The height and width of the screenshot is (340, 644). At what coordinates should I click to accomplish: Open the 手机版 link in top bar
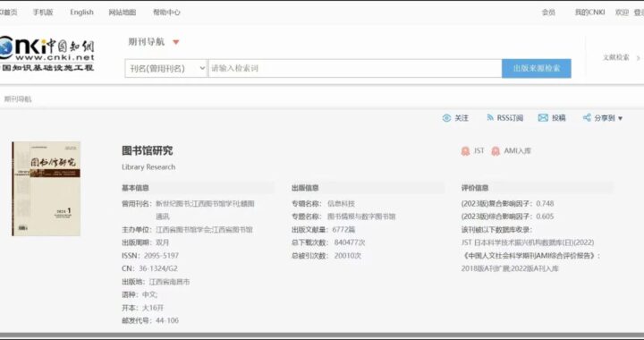click(43, 13)
